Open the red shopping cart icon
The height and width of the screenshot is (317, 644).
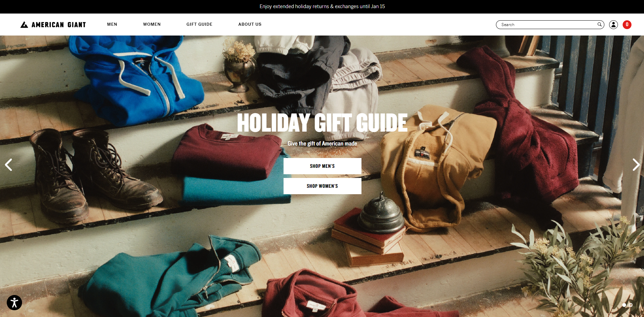point(627,25)
